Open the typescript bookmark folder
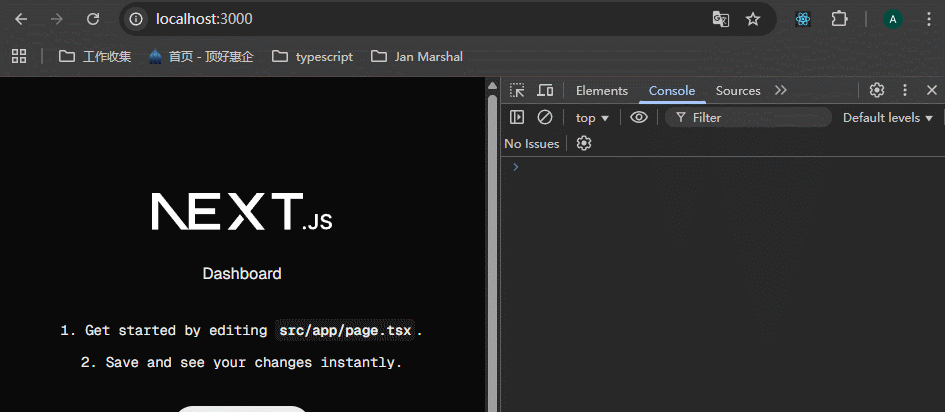The image size is (945, 412). coord(313,57)
